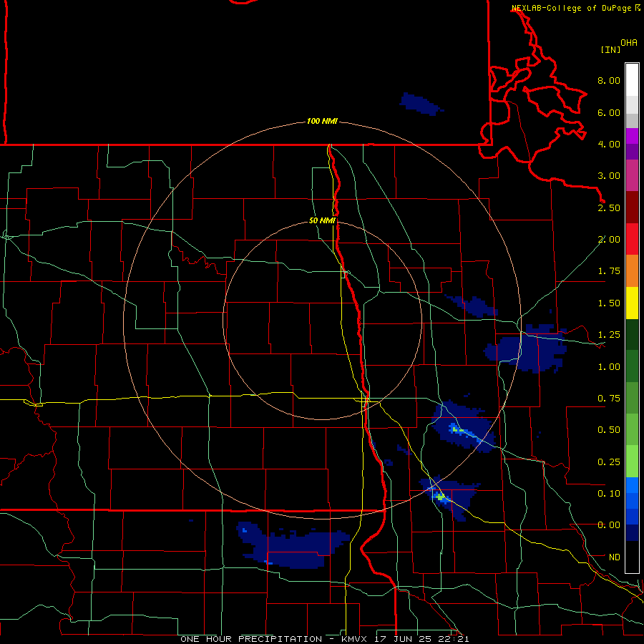Select the 1.75 legend value

click(609, 271)
